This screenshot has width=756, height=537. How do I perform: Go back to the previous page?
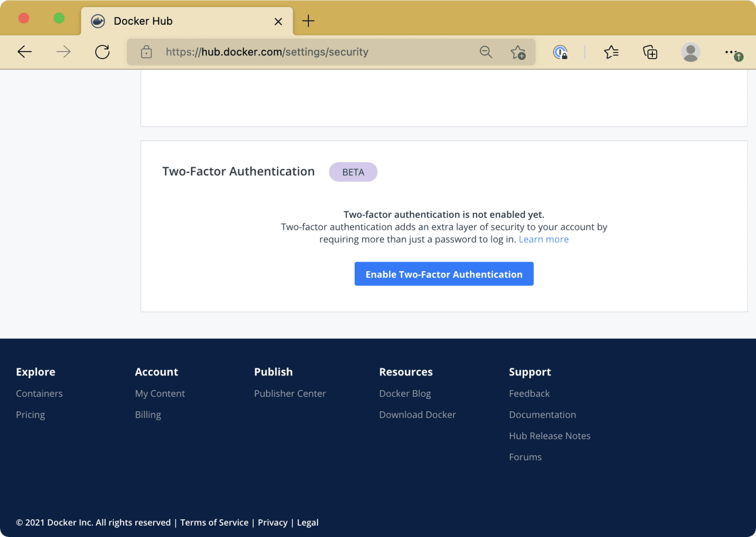coord(25,52)
